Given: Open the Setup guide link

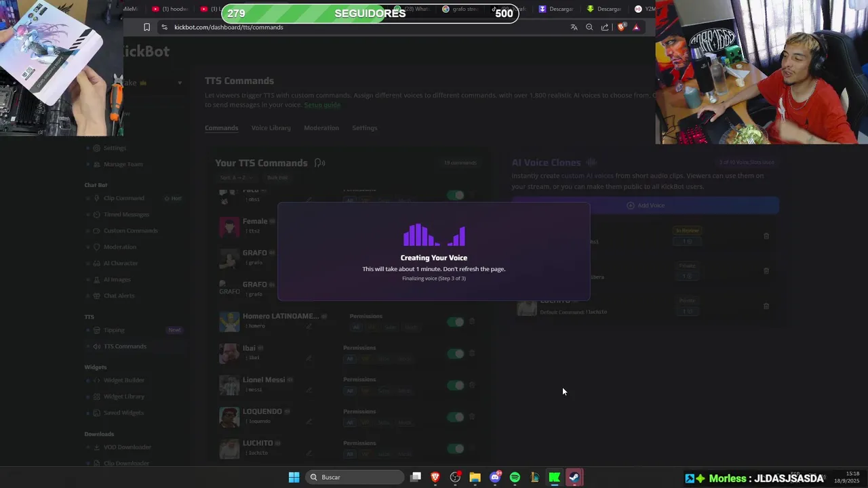Looking at the screenshot, I should pyautogui.click(x=322, y=105).
